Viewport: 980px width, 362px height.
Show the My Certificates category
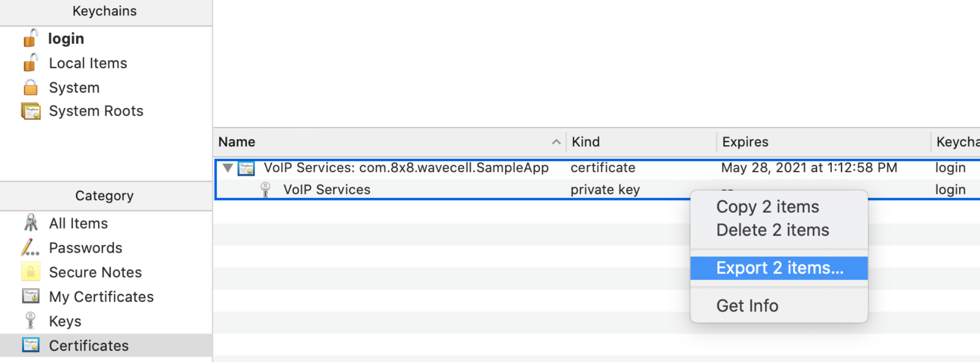tap(101, 297)
